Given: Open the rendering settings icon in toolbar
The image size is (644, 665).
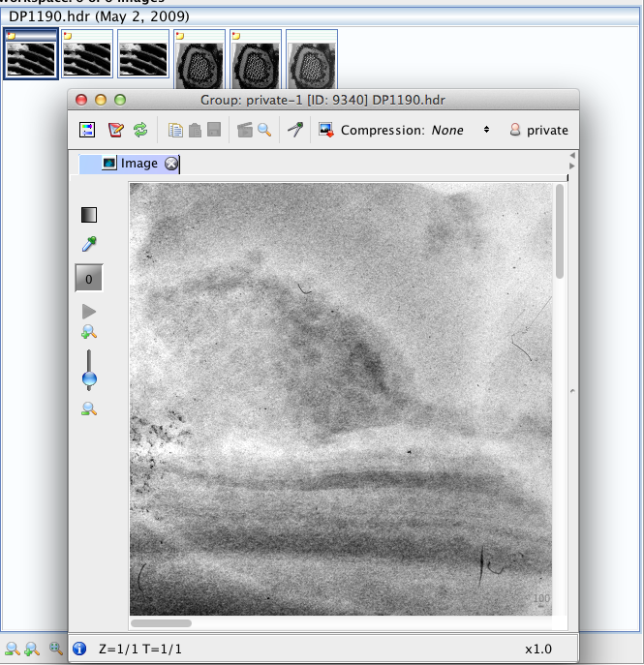Looking at the screenshot, I should click(87, 130).
